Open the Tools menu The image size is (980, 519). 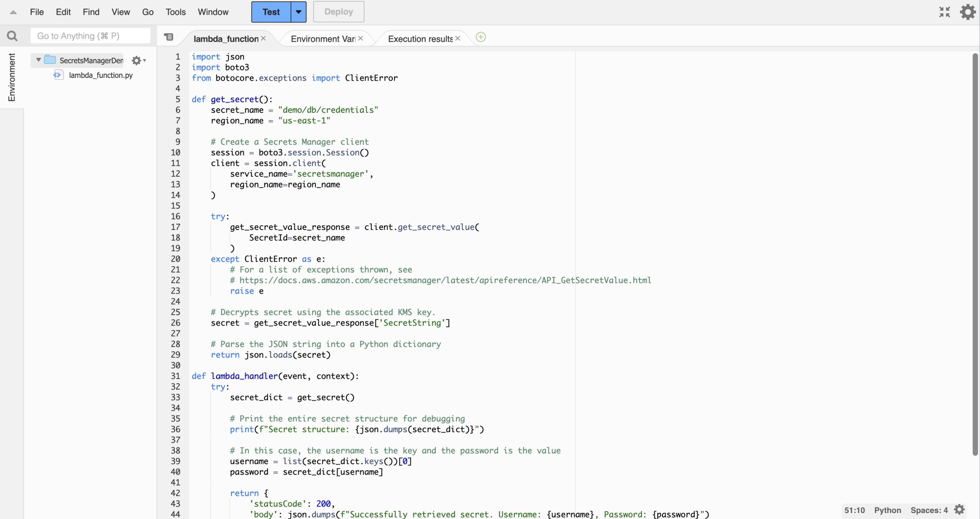coord(175,12)
